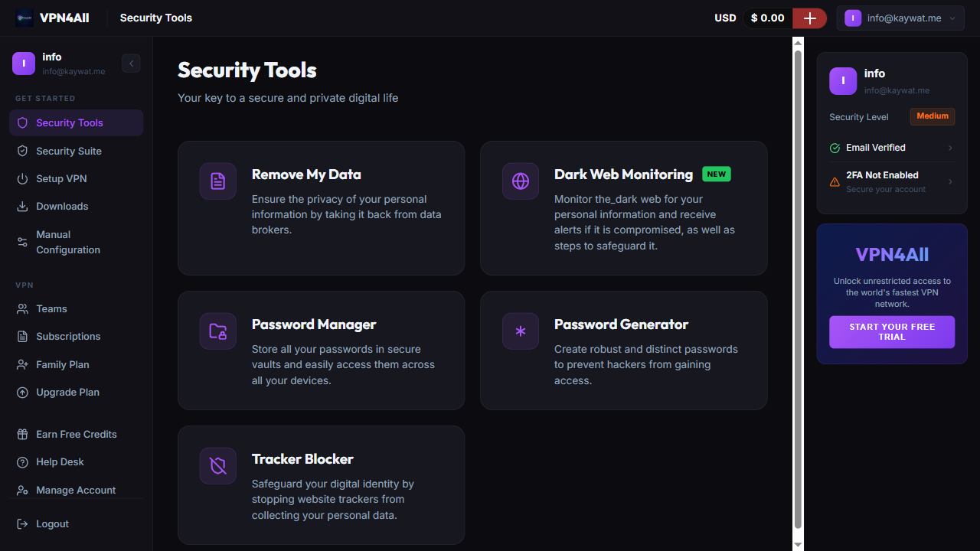Open Setup VPN menu item

pyautogui.click(x=77, y=178)
